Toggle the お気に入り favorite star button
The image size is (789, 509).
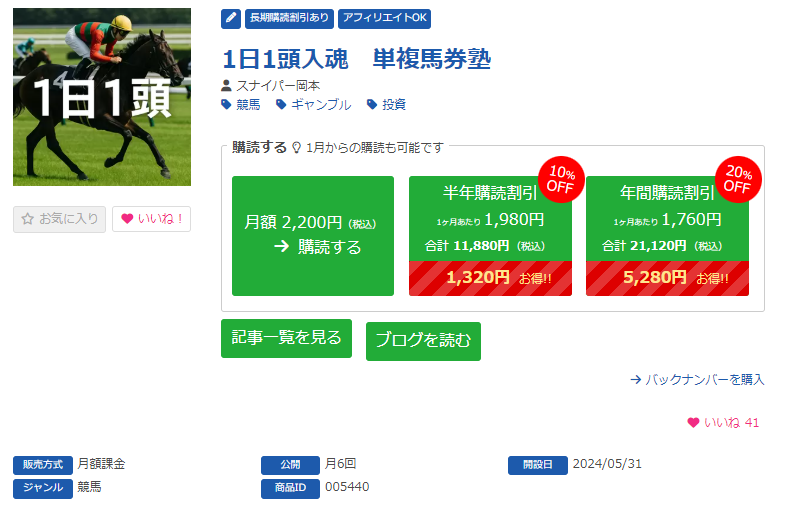click(x=59, y=219)
